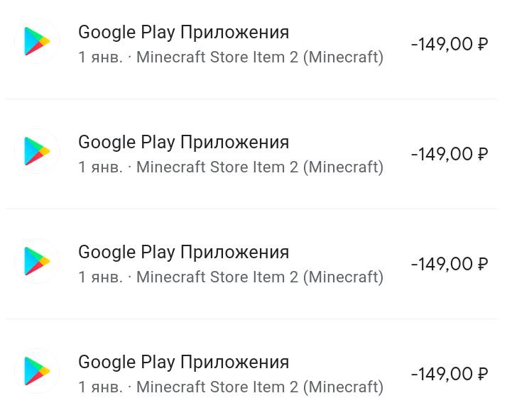Open the first 'Google Play Приложения' transaction title
Screen dimensions: 507x420
tap(183, 32)
